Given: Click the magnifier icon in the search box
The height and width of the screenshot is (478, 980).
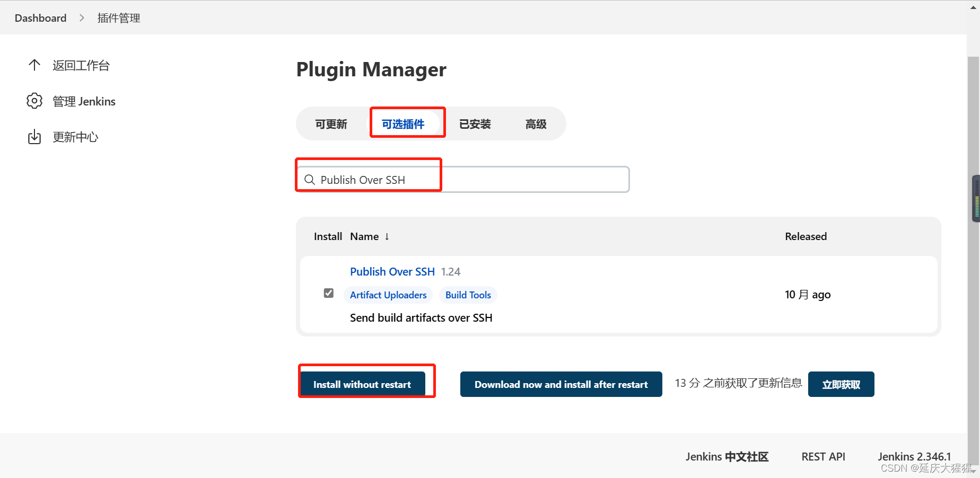Looking at the screenshot, I should point(310,180).
